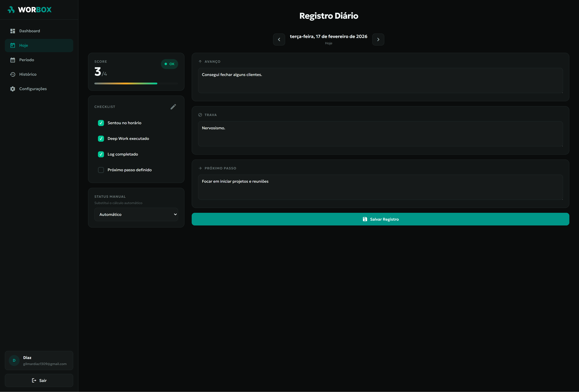
Task: Click the score progress bar
Action: 136,83
